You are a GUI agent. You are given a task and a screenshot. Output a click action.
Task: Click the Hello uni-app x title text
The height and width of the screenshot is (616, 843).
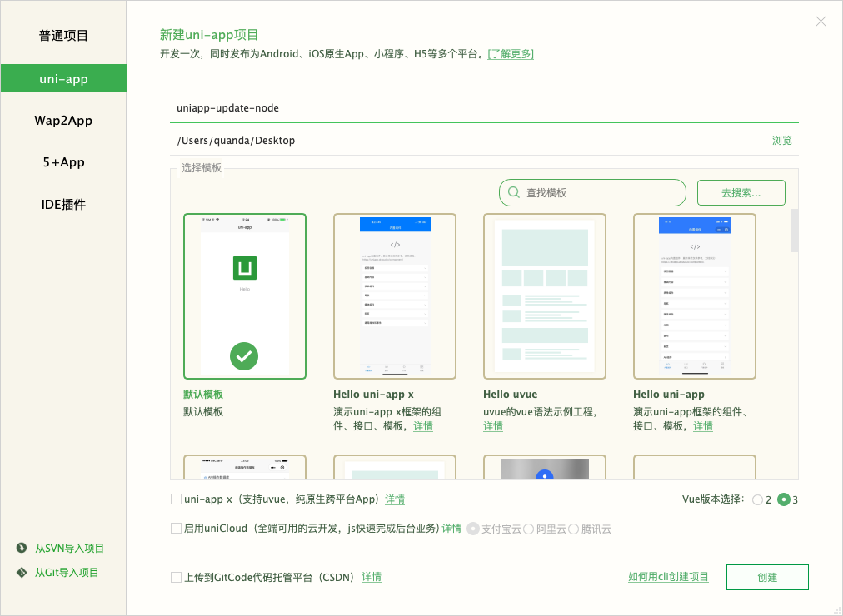coord(373,395)
